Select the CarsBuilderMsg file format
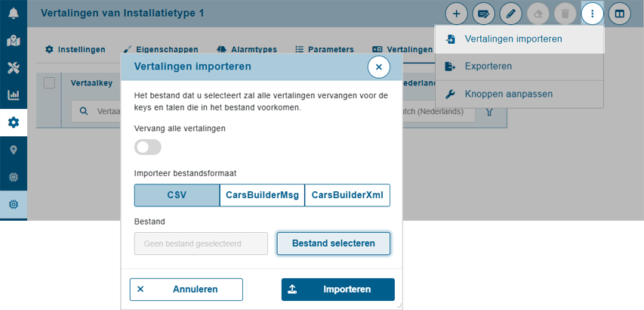644x310 pixels. [262, 195]
